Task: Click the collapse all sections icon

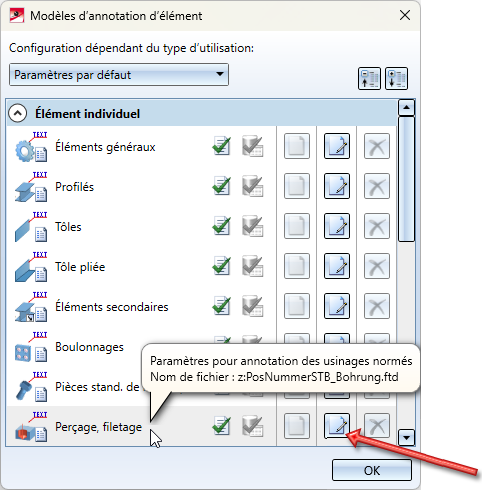Action: pos(369,79)
